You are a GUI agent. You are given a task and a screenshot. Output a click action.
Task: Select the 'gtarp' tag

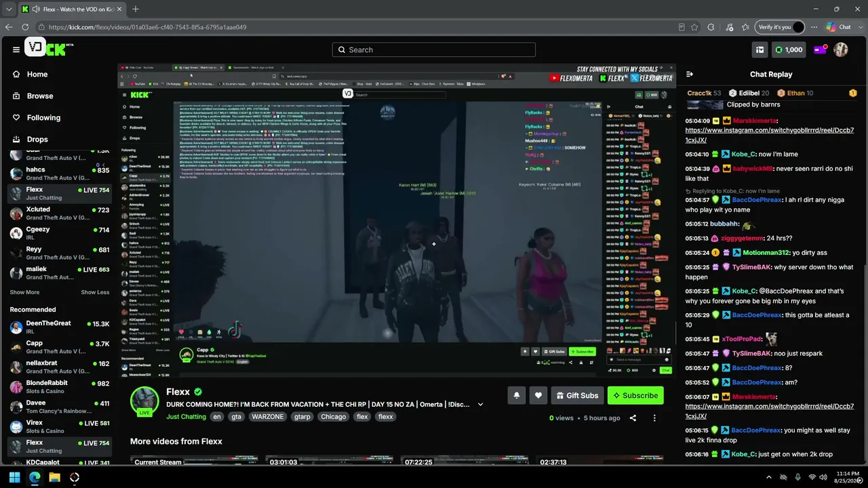[x=302, y=417]
